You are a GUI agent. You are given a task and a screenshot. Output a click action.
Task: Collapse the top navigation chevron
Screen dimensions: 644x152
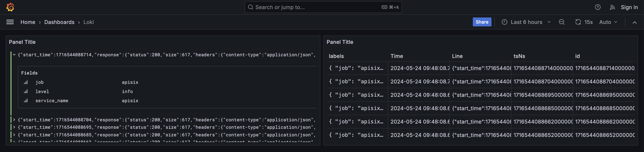coord(634,22)
